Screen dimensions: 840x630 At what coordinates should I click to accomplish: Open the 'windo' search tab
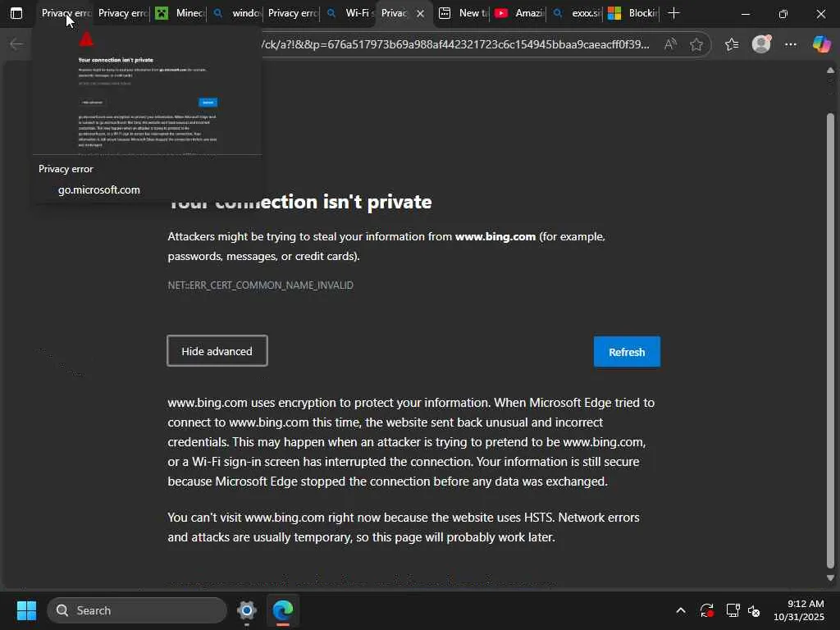(236, 13)
